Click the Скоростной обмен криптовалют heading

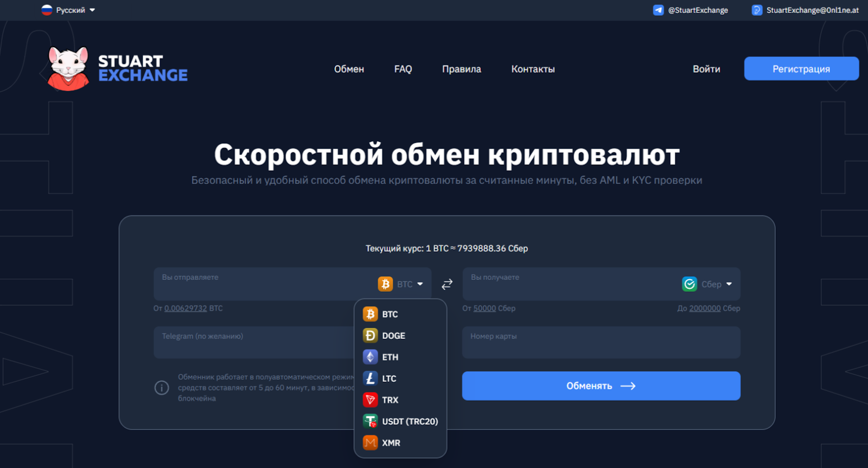[446, 155]
